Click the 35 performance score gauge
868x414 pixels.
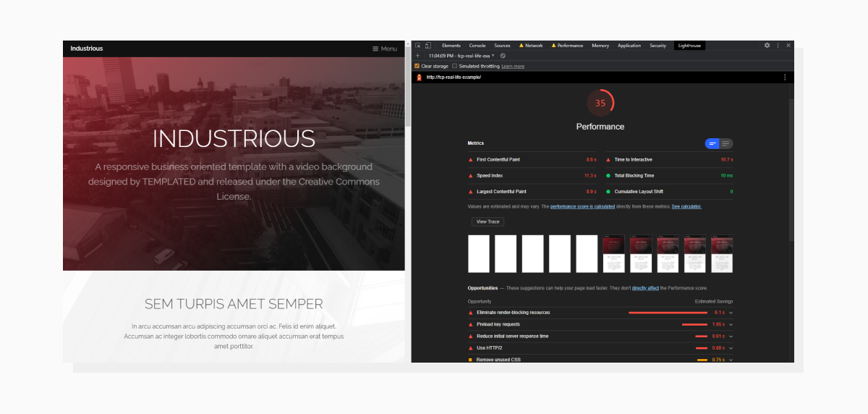click(x=600, y=103)
